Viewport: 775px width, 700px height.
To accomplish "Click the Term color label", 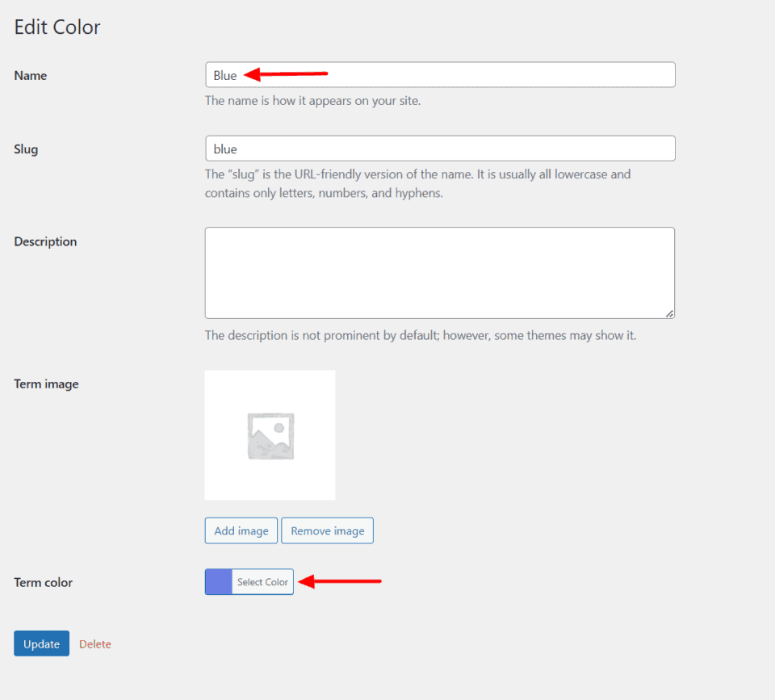I will (43, 582).
